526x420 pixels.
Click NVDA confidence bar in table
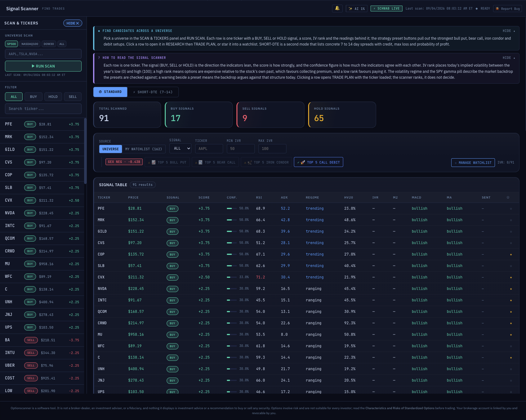pyautogui.click(x=232, y=289)
